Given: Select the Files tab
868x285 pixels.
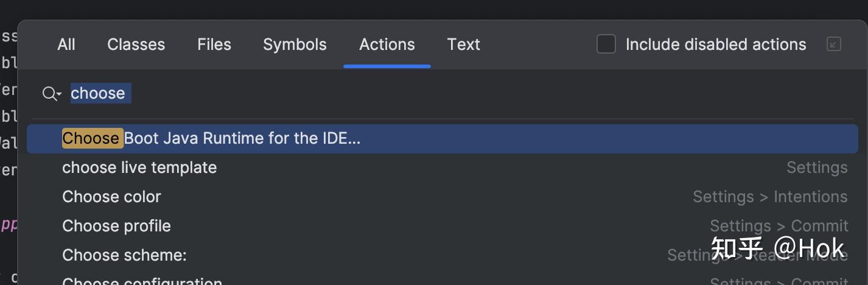Looking at the screenshot, I should (x=214, y=44).
